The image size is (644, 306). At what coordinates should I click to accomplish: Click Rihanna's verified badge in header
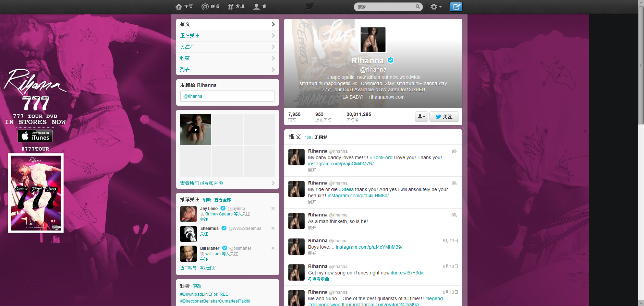[391, 60]
